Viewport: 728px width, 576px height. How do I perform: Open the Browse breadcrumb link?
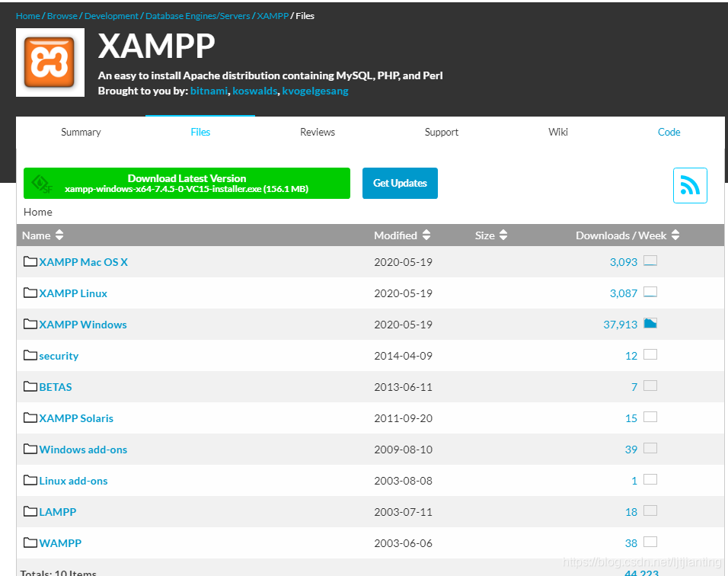pos(62,16)
